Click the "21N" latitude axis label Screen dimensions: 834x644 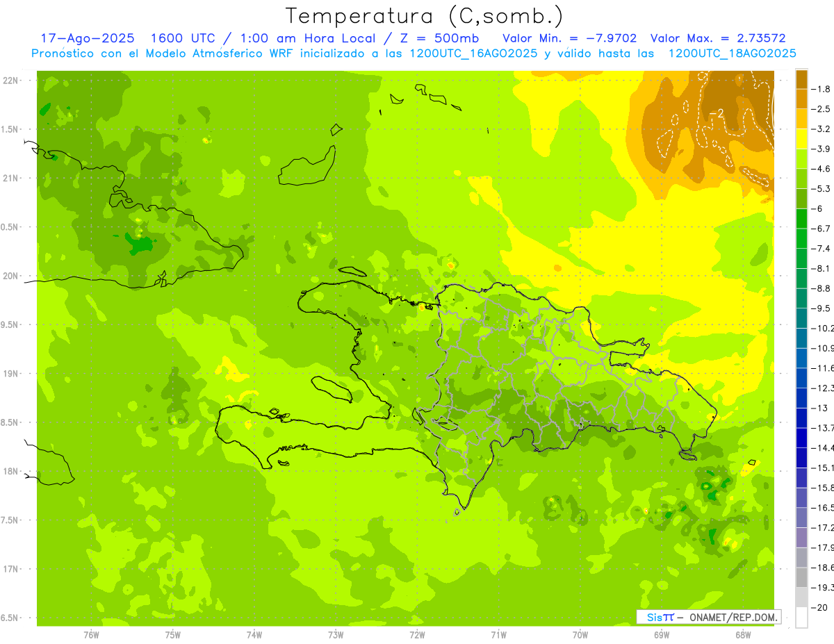coord(10,179)
